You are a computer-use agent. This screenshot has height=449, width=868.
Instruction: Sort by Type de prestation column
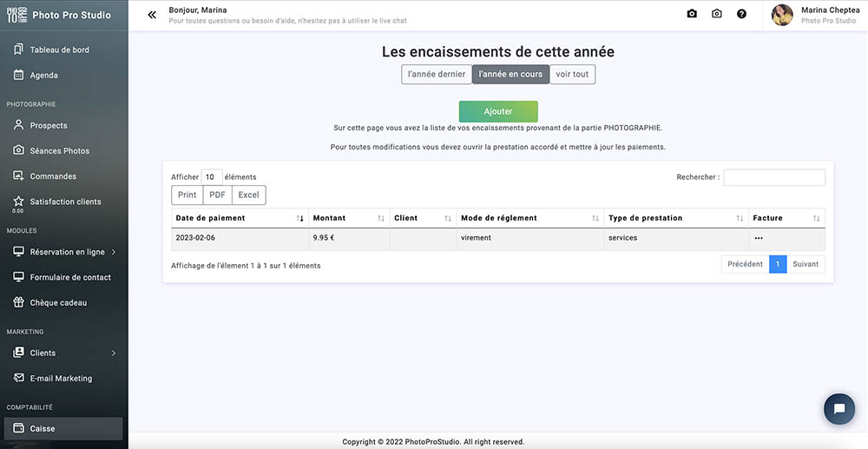tap(676, 218)
